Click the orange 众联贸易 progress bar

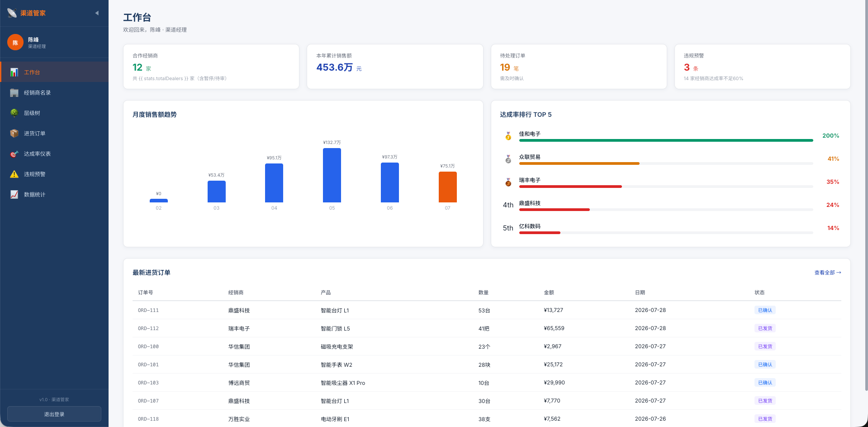click(579, 163)
